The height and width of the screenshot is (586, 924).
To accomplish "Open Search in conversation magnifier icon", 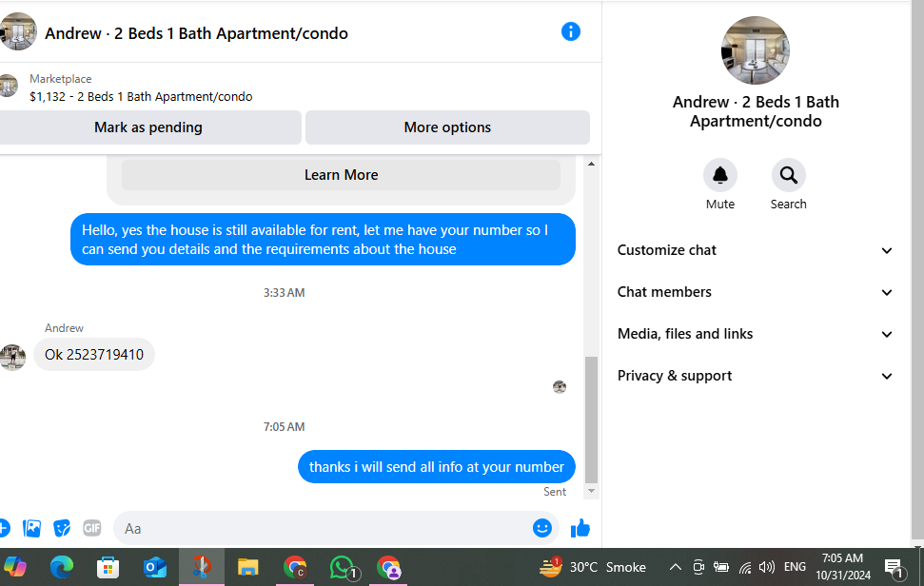I will click(x=789, y=175).
